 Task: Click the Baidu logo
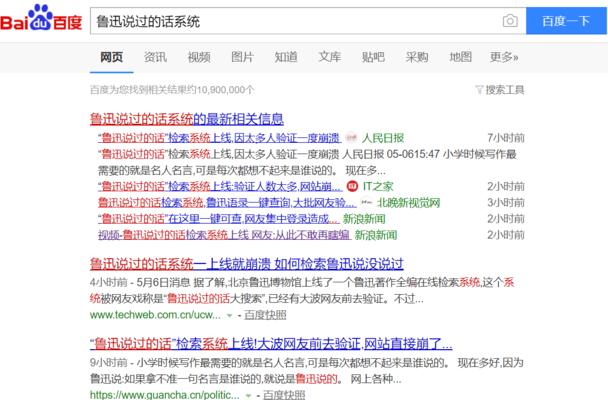coord(41,18)
